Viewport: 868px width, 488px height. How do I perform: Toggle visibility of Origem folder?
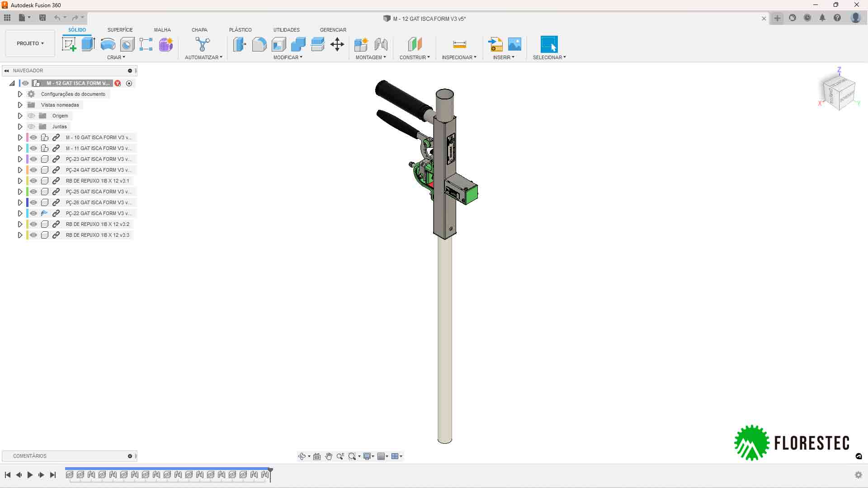31,116
